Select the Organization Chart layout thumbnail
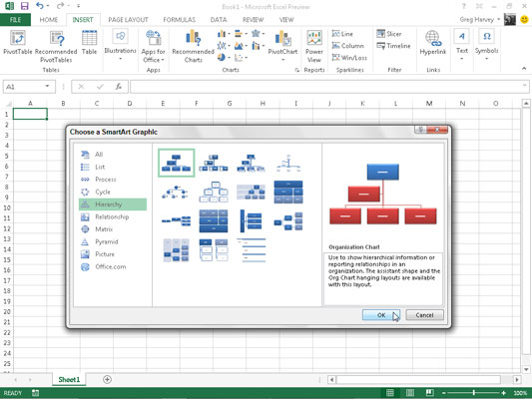 coord(176,163)
